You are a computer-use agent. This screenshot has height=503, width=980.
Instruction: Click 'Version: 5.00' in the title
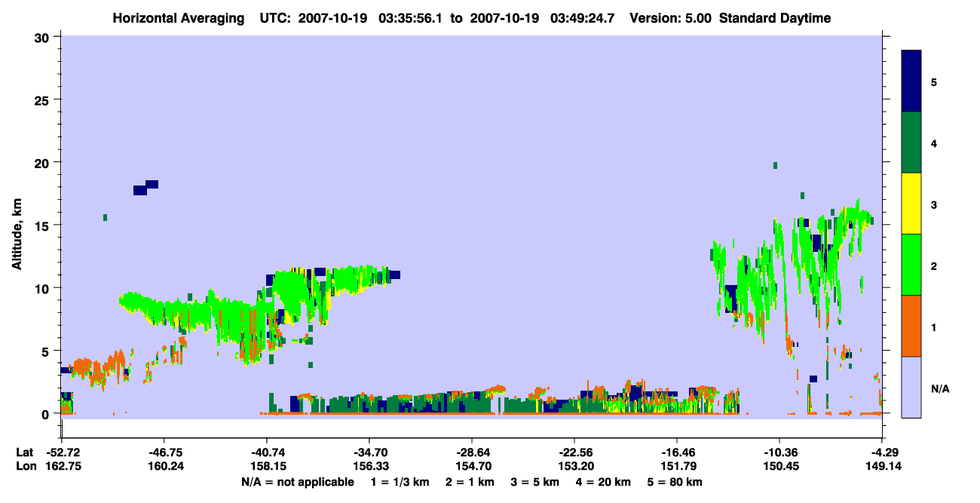(671, 18)
